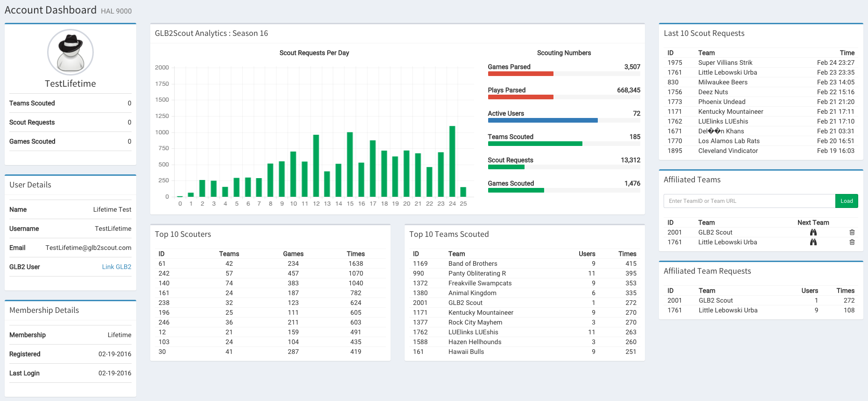This screenshot has width=868, height=401.
Task: Remove Little Lebowski Urba using trash icon
Action: tap(852, 242)
